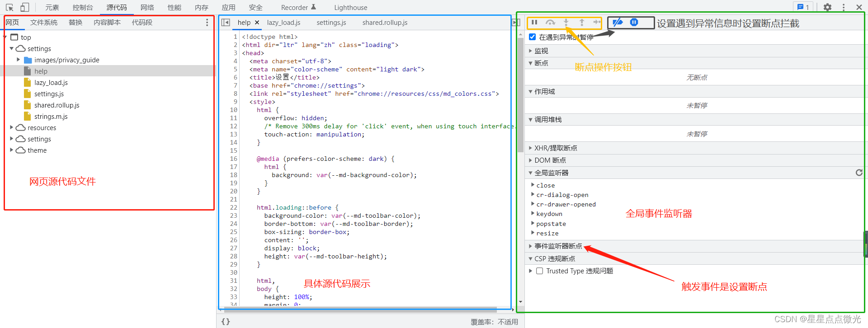Switch to the 网络 panel tab
The height and width of the screenshot is (328, 868).
click(147, 8)
